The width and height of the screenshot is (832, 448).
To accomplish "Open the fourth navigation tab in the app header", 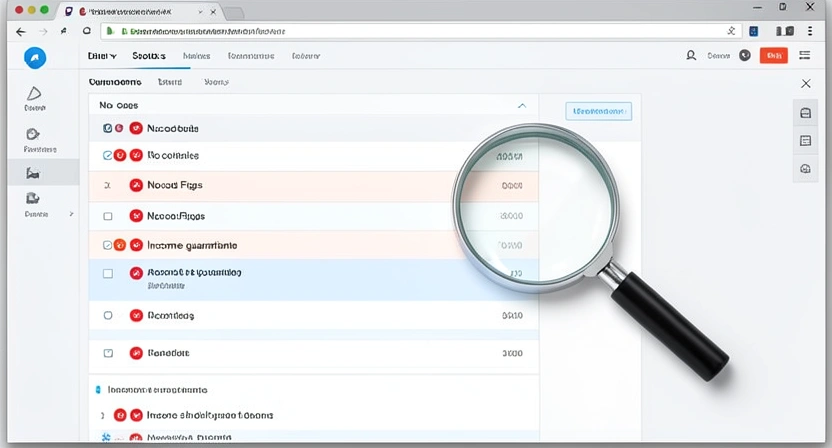I will tap(251, 56).
